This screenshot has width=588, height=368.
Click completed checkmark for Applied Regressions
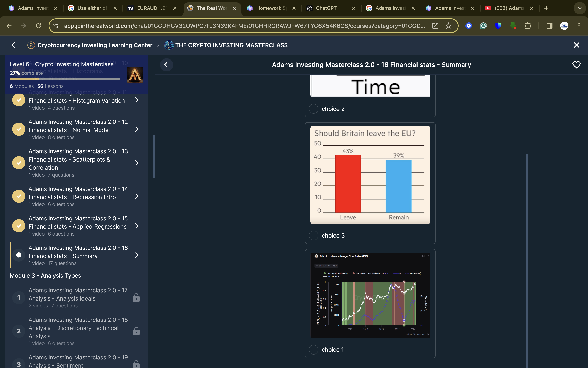19,226
